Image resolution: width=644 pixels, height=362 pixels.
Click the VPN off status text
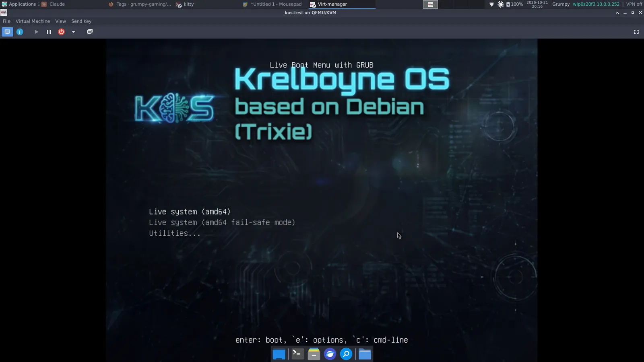[634, 4]
